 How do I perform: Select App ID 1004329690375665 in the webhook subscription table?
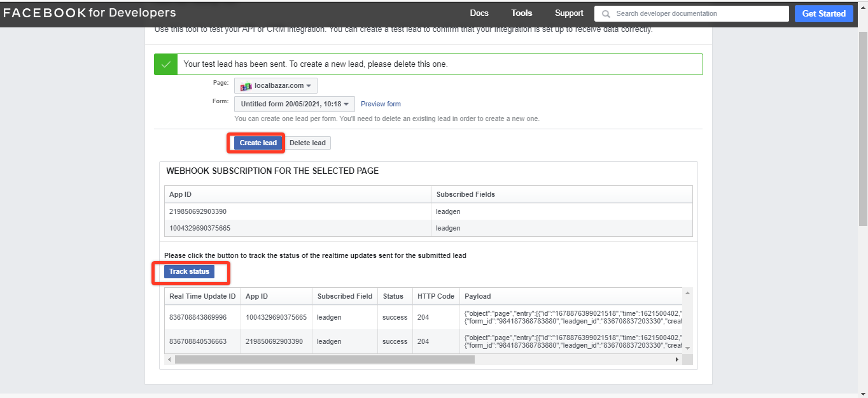point(200,228)
